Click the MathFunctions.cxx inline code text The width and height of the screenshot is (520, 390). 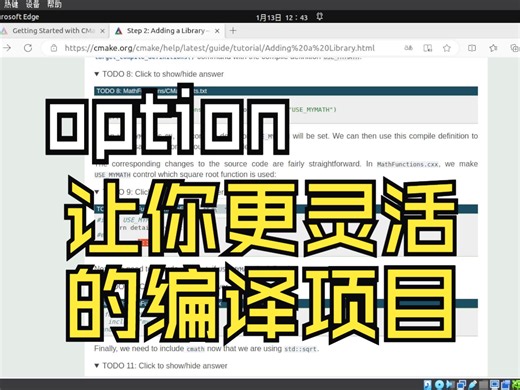click(x=407, y=164)
